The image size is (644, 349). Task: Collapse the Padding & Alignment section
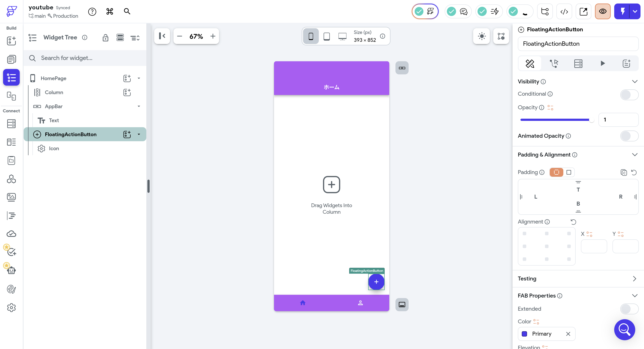pos(635,155)
